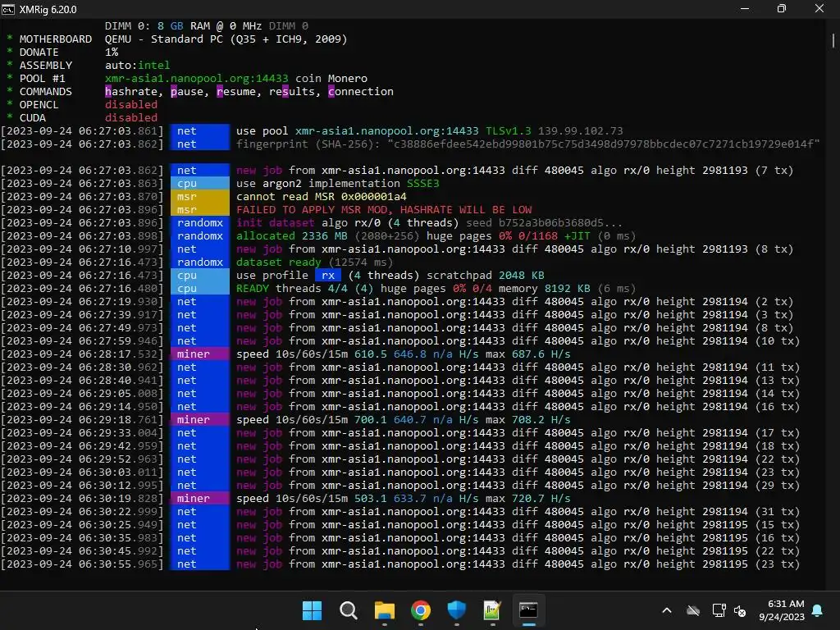Click 'dataset ready' message
Image resolution: width=840 pixels, height=630 pixels.
click(x=279, y=262)
